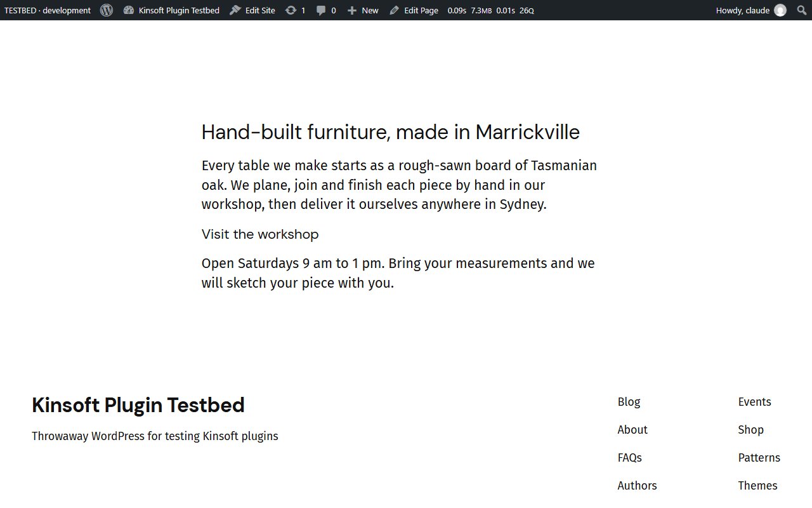Open the Kinsoft Plugin Testbed dashboard link
This screenshot has height=508, width=812.
pyautogui.click(x=171, y=10)
